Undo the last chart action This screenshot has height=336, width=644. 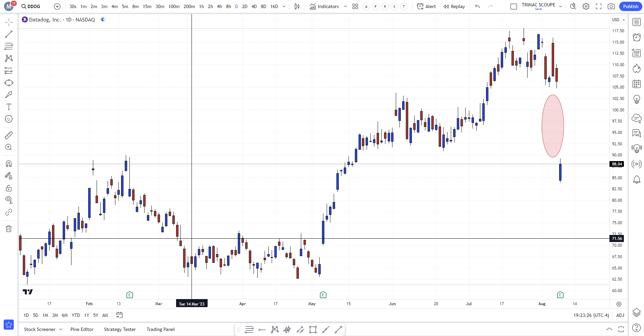tap(478, 6)
